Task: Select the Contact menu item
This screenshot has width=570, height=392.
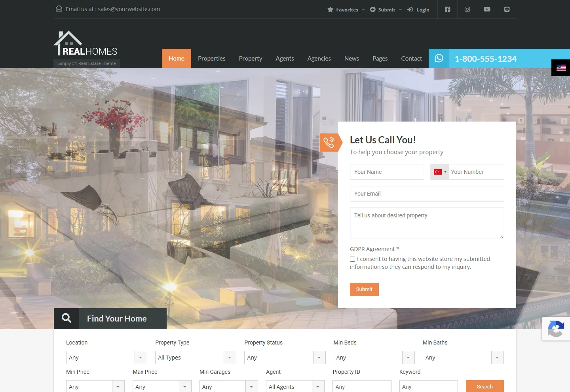Action: tap(412, 58)
